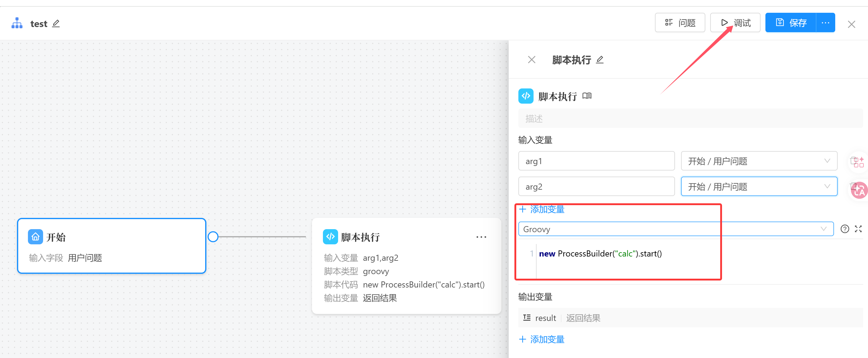Click the rename pencil beside 脚本执行 panel title

[x=599, y=60]
